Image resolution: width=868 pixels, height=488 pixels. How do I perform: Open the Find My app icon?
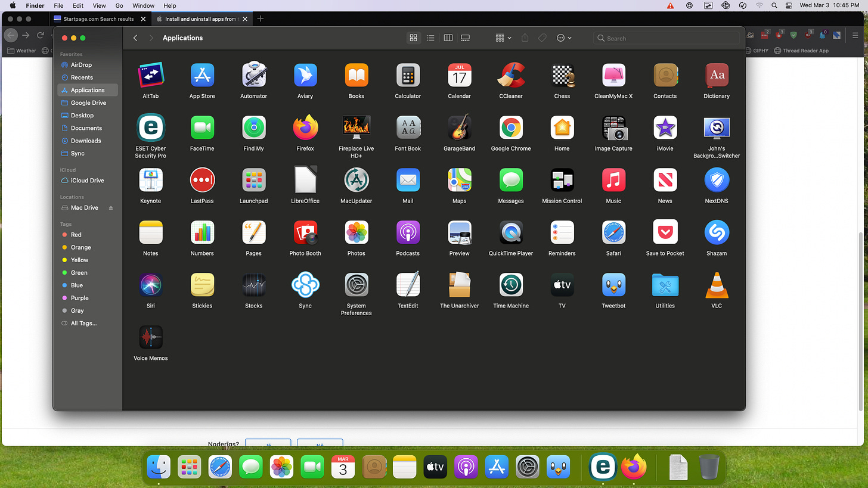click(x=253, y=128)
